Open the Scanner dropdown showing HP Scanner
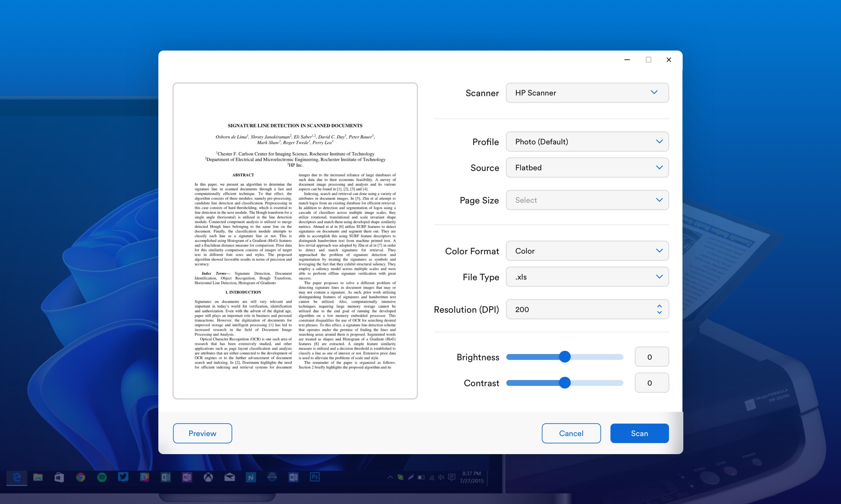The image size is (841, 504). pyautogui.click(x=587, y=93)
